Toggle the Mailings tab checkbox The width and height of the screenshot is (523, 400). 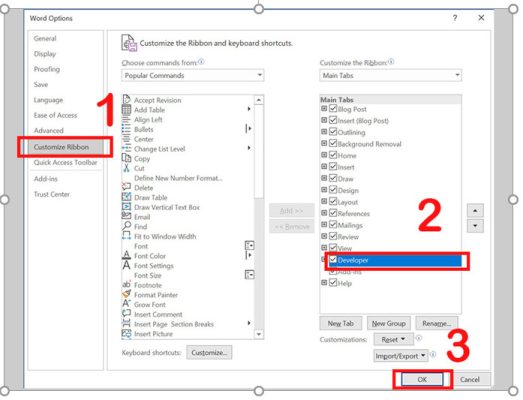click(x=333, y=225)
